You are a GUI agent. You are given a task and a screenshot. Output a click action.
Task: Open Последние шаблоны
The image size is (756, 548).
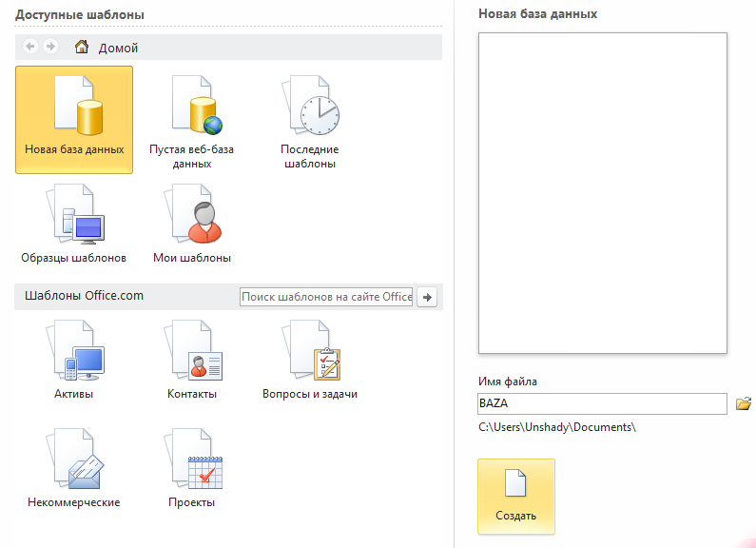310,120
